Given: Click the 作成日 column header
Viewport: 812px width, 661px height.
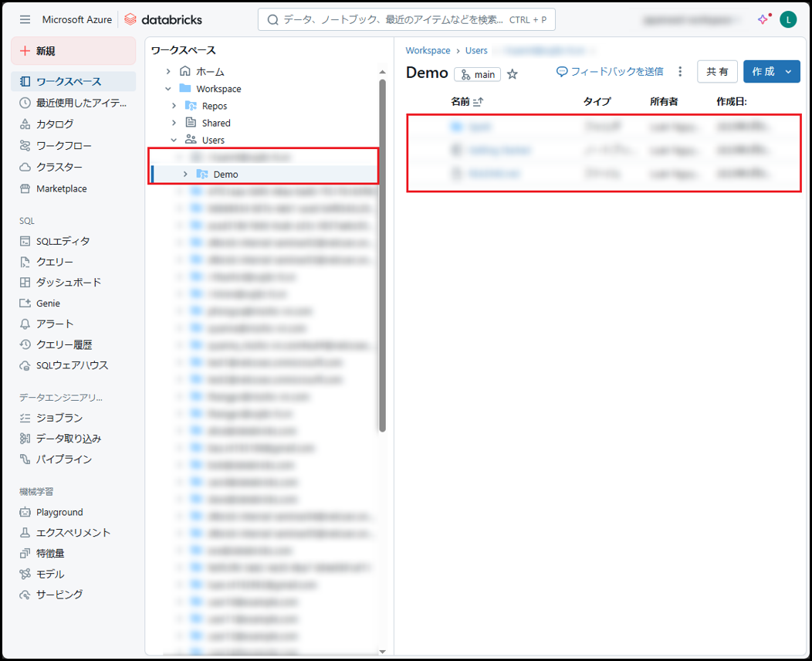Looking at the screenshot, I should (732, 101).
